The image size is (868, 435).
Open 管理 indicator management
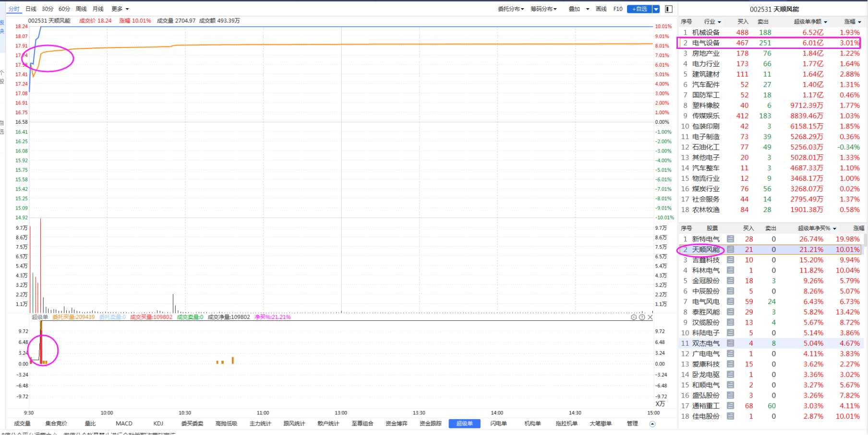tap(632, 423)
